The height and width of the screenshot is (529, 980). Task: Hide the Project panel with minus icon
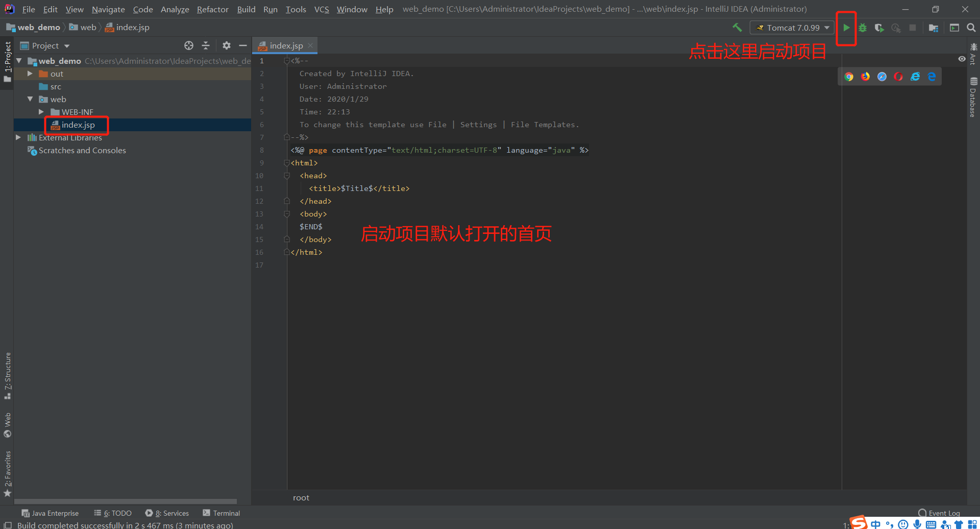pyautogui.click(x=243, y=45)
